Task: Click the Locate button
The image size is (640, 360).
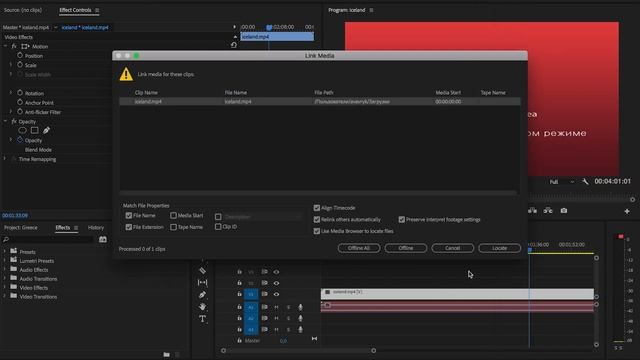Action: (x=500, y=248)
